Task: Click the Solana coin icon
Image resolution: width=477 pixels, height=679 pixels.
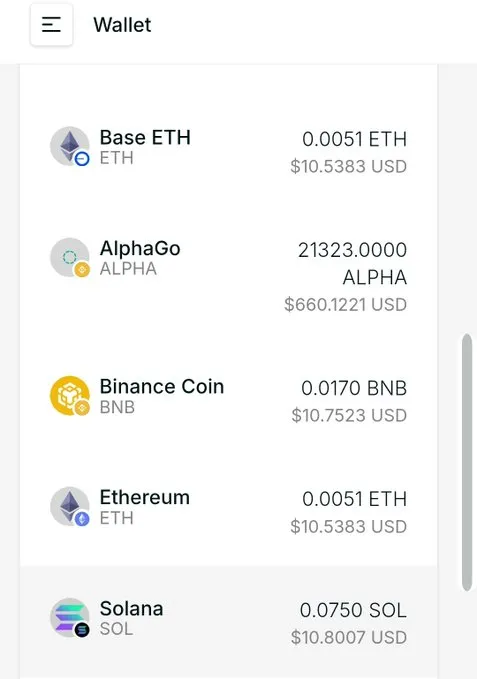Action: click(70, 618)
